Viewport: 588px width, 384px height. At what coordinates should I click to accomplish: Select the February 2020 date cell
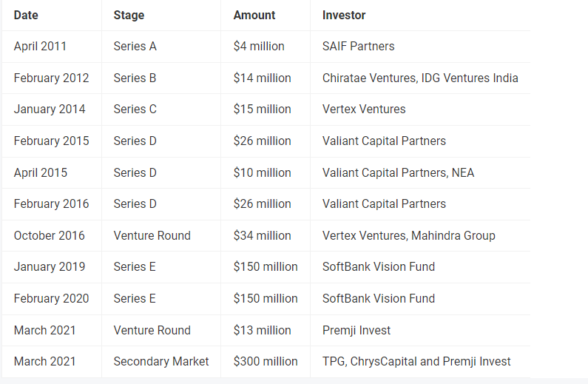tap(51, 298)
